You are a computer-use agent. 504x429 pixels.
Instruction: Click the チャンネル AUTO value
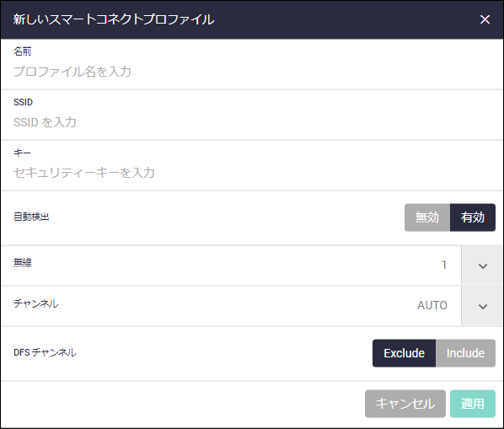[432, 305]
